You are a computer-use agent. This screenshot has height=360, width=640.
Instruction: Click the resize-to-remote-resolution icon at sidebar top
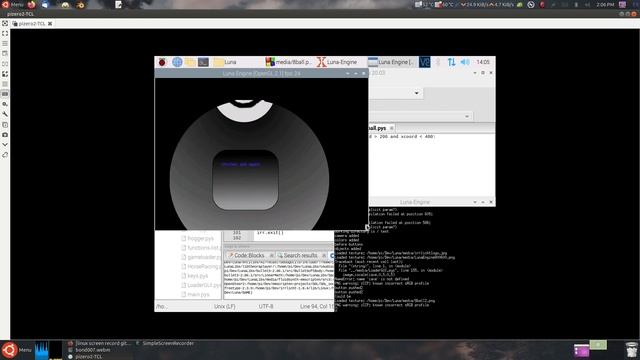point(5,24)
